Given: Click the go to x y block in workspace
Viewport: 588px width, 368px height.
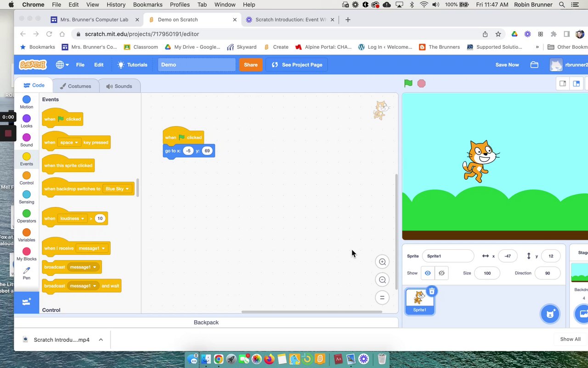Looking at the screenshot, I should click(189, 151).
